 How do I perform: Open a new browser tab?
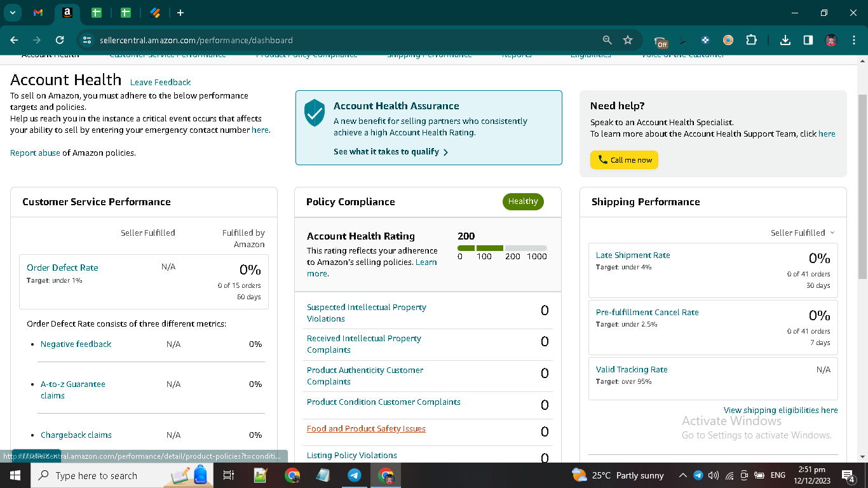tap(180, 13)
